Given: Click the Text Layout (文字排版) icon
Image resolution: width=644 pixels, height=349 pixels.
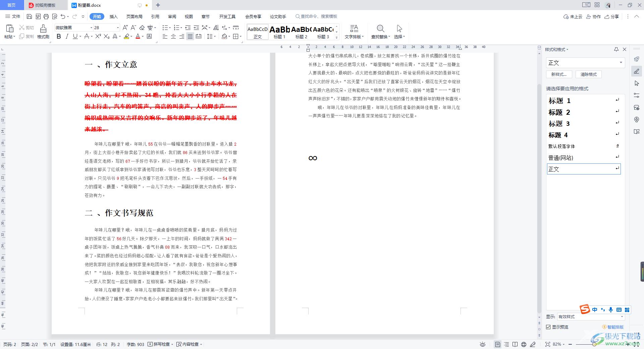Looking at the screenshot, I should tap(354, 29).
